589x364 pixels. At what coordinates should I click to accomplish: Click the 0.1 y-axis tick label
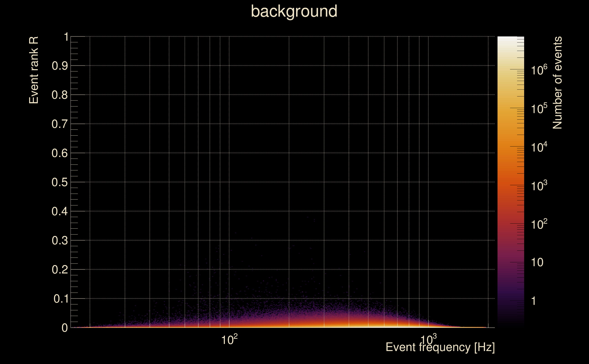61,299
